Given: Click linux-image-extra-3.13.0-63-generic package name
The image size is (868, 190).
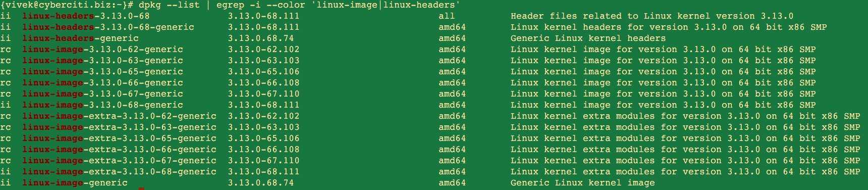Looking at the screenshot, I should point(119,127).
